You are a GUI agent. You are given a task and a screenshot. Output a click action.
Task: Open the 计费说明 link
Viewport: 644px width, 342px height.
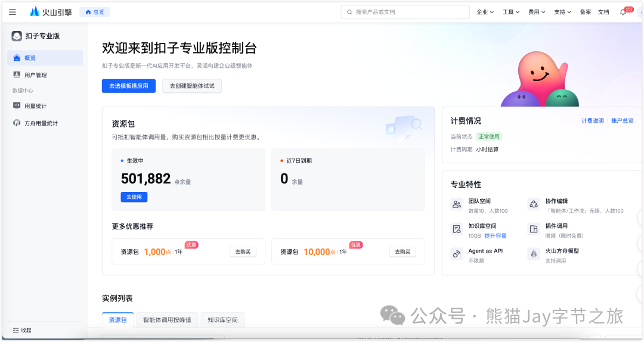click(x=593, y=121)
